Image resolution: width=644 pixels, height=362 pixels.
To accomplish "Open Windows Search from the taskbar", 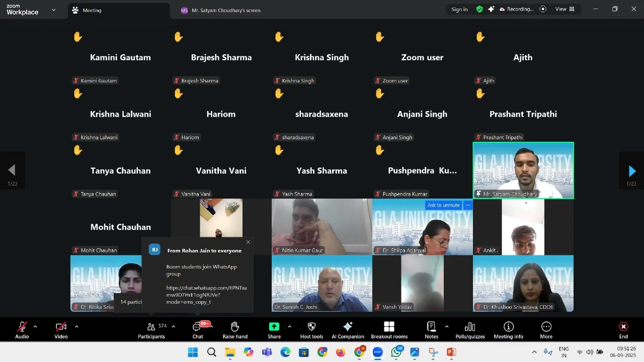I will click(212, 352).
